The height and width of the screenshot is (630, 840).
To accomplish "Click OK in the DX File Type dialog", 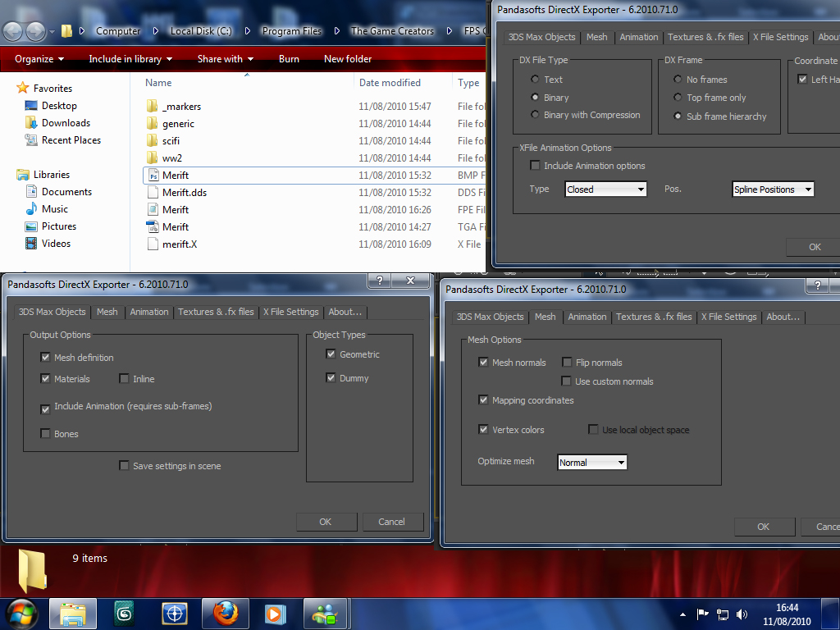I will tap(815, 247).
